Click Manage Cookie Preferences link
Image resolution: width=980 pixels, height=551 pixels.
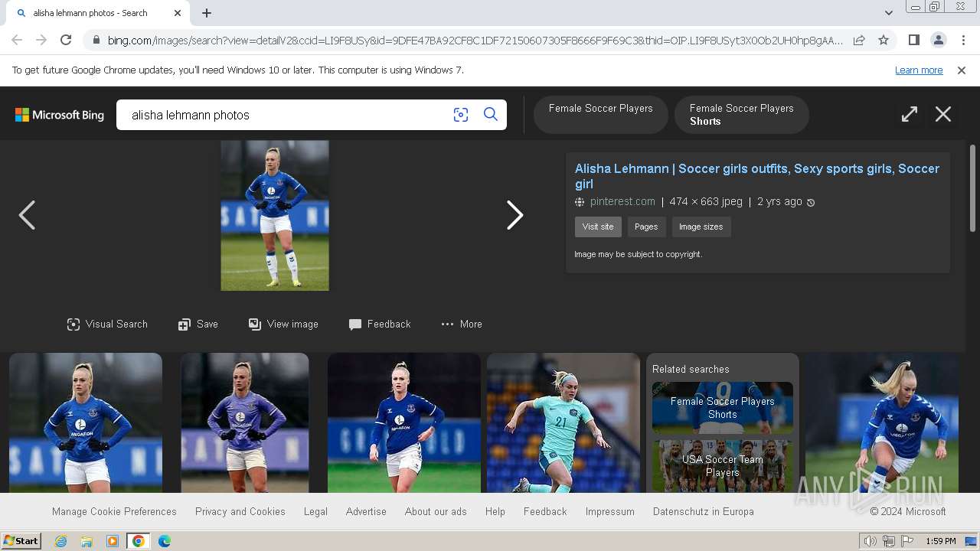coord(114,511)
